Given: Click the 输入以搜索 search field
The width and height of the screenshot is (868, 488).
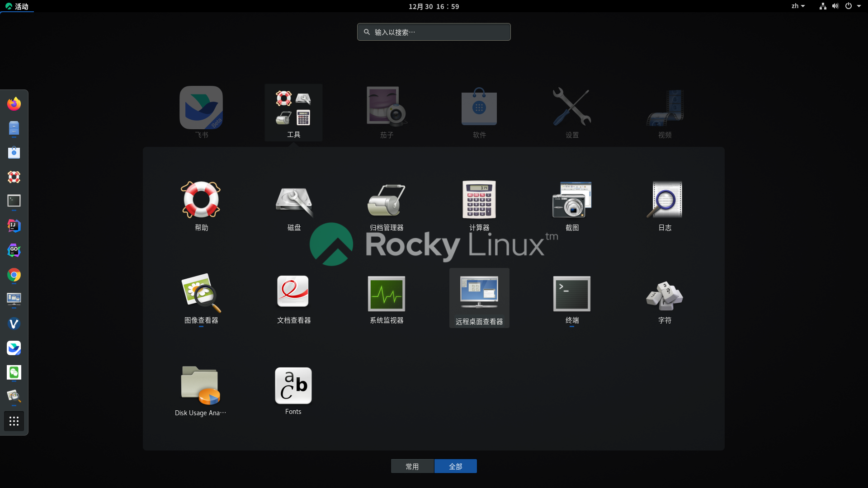Looking at the screenshot, I should click(x=434, y=32).
